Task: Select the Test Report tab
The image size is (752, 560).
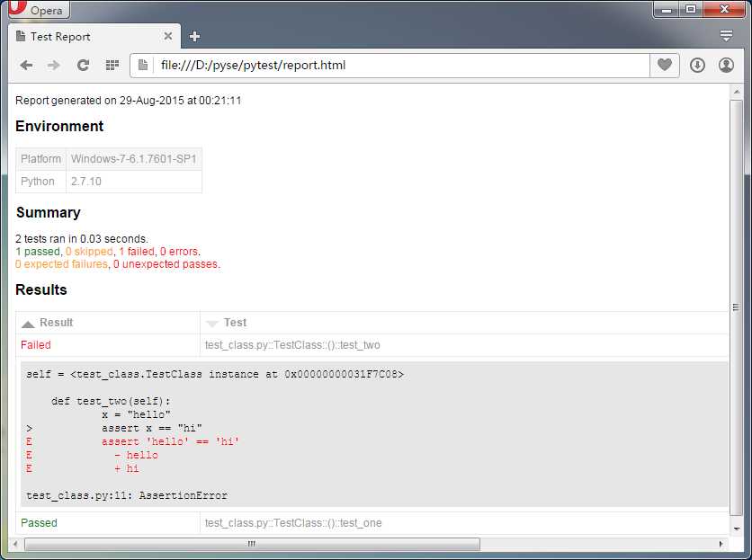Action: tap(94, 37)
